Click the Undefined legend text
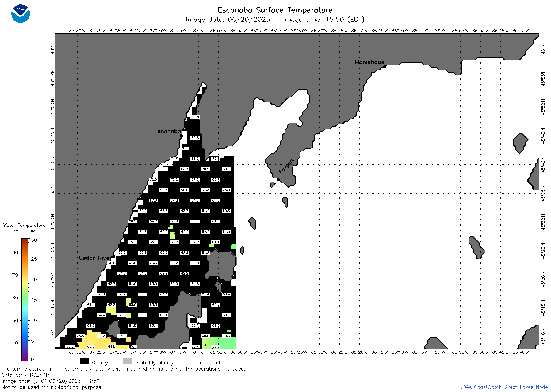 [x=208, y=363]
